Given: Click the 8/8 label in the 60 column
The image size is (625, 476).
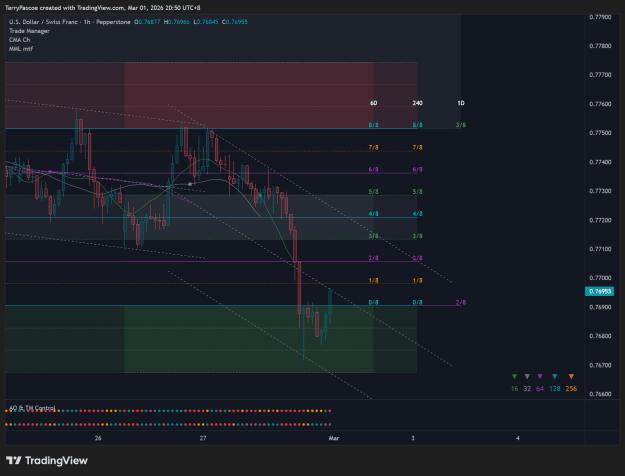Looking at the screenshot, I should 373,125.
